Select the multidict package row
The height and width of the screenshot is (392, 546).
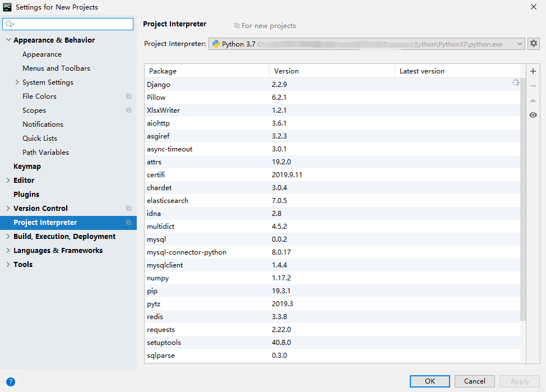tap(332, 226)
